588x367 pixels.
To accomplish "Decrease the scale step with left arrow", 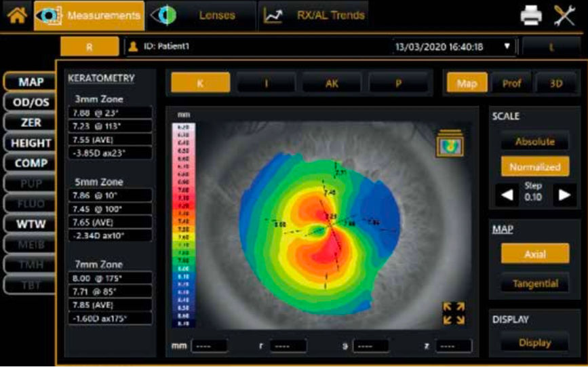I will coord(507,195).
